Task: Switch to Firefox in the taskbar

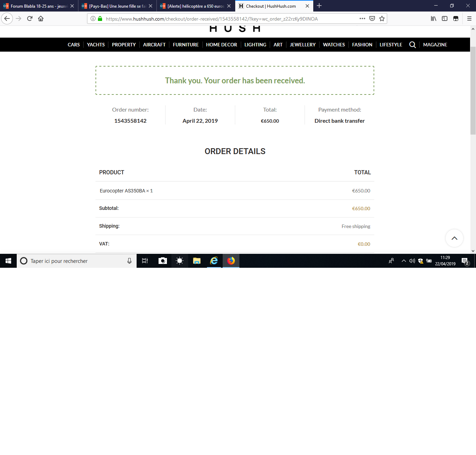Action: tap(231, 261)
